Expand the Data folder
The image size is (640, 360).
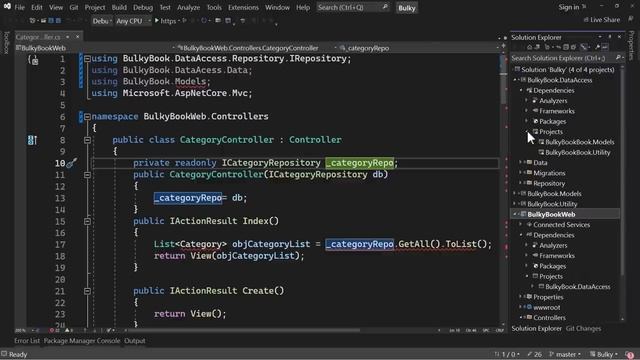coord(521,162)
